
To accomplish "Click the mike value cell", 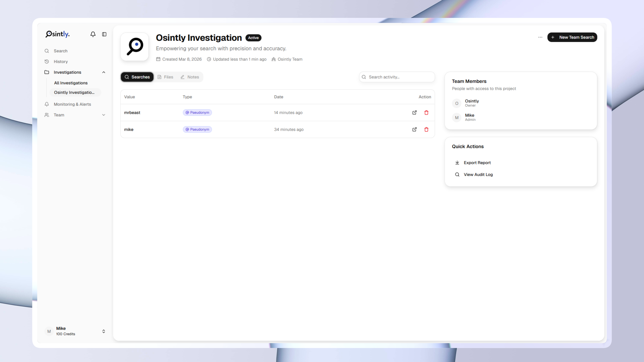I will coord(129,129).
